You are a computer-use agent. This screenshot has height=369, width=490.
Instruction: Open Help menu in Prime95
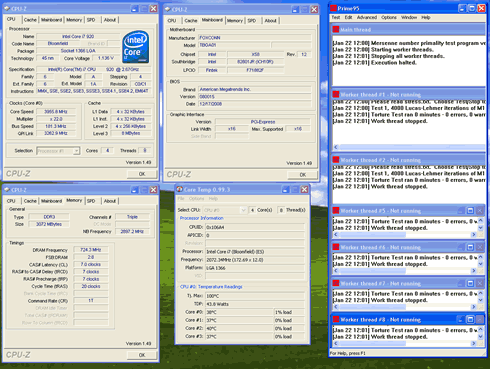tap(426, 17)
